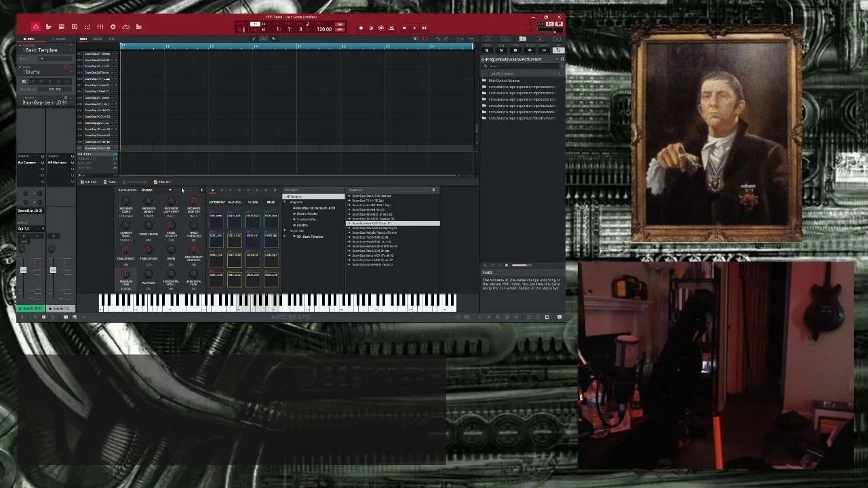Open the loop-arrow mode icon in the toolbar
The height and width of the screenshot is (488, 868).
point(126,27)
